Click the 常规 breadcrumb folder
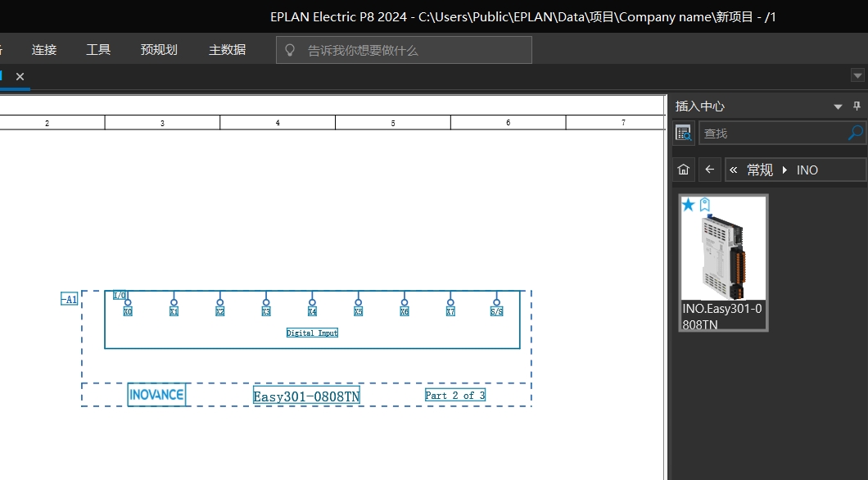Viewport: 868px width, 480px height. click(760, 170)
